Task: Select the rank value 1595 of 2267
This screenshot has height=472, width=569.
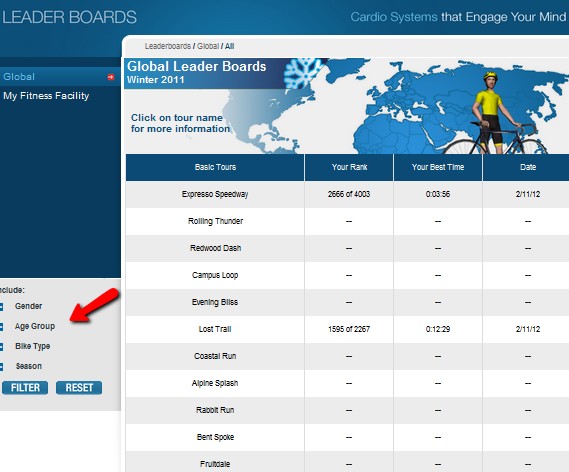Action: (x=349, y=329)
